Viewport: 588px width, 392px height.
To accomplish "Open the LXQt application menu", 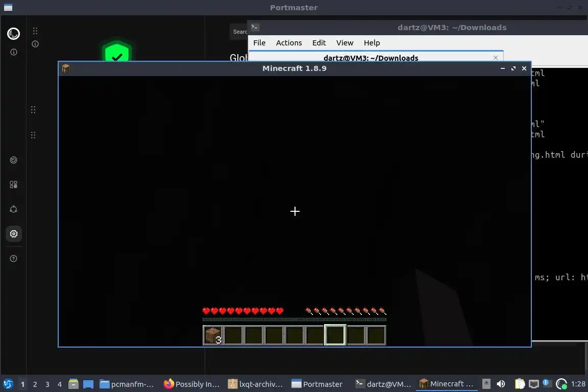I will [8, 384].
